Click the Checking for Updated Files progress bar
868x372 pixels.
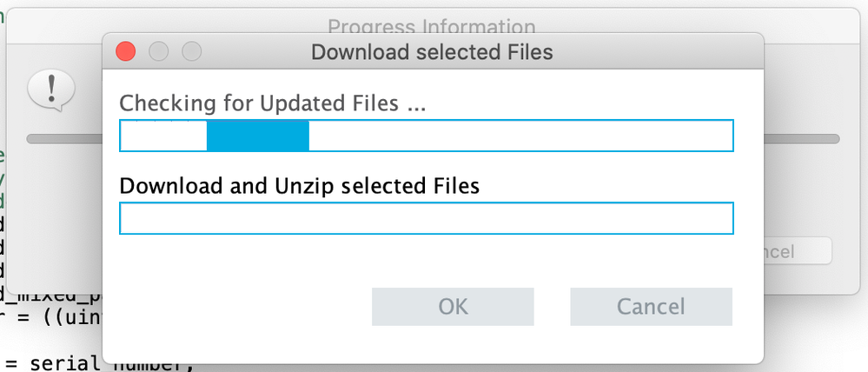(x=427, y=135)
